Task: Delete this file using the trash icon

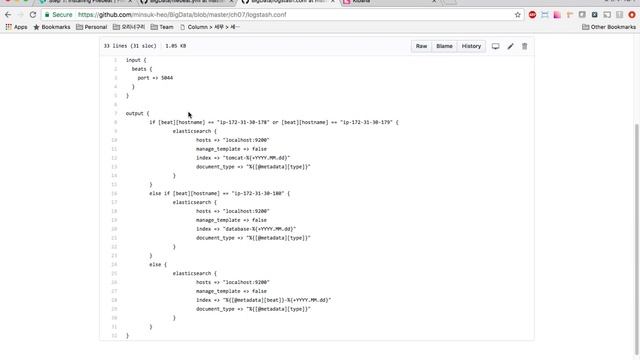Action: pos(524,46)
